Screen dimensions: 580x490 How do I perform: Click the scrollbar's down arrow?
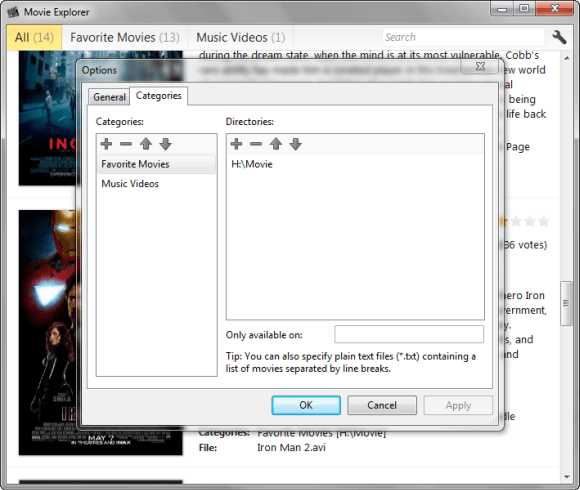pos(566,477)
